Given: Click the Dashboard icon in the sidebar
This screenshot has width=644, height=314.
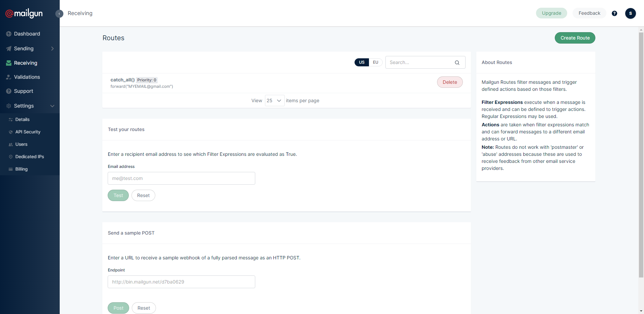Looking at the screenshot, I should coord(9,34).
